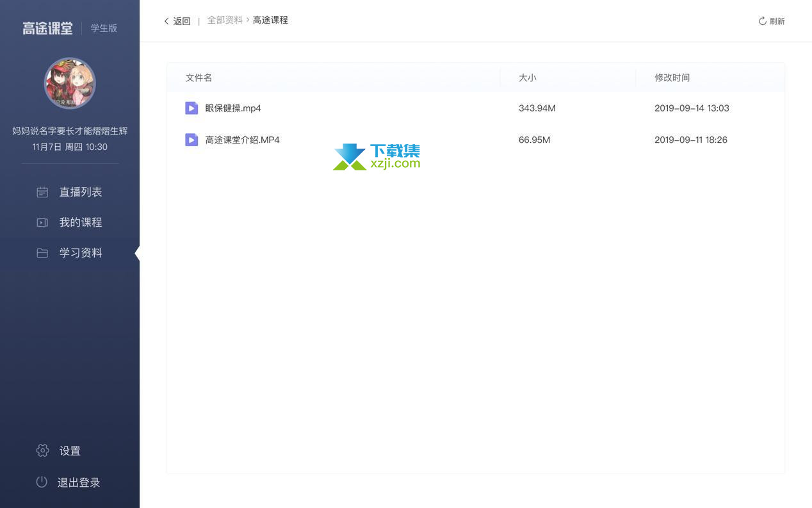
Task: Click the 修改时间 column header
Action: click(672, 78)
